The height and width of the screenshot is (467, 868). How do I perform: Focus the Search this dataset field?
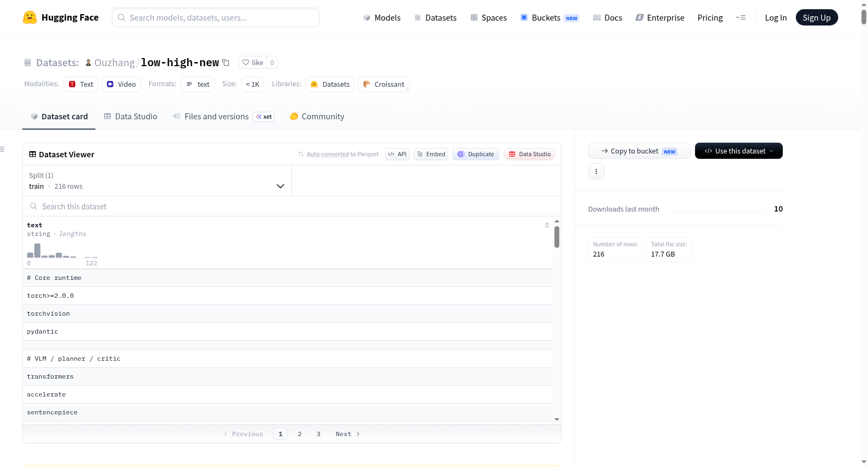click(x=292, y=206)
